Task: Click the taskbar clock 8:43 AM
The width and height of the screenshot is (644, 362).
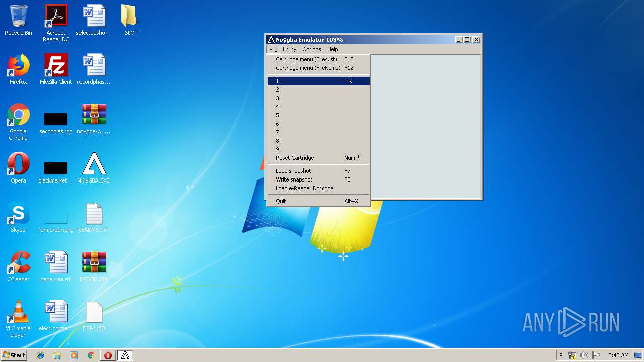Action: pos(618,355)
